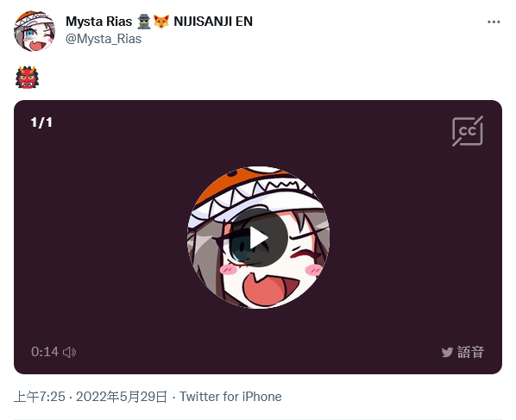Click the red ogre mask emoji
This screenshot has height=420, width=516.
click(x=27, y=78)
